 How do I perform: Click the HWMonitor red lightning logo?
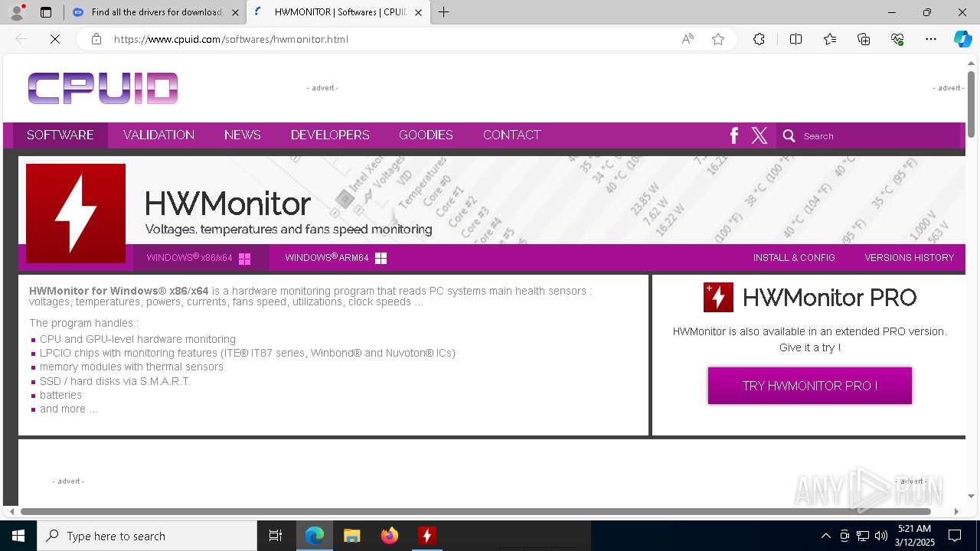(76, 214)
